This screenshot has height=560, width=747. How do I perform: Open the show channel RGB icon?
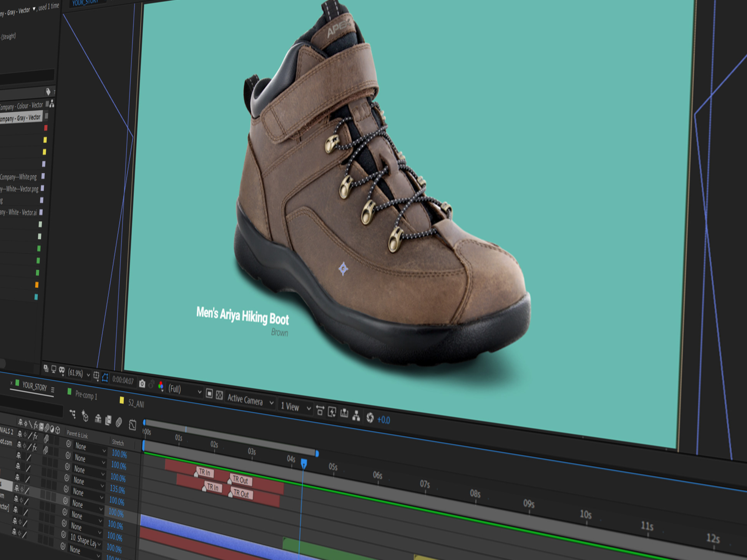pos(161,386)
